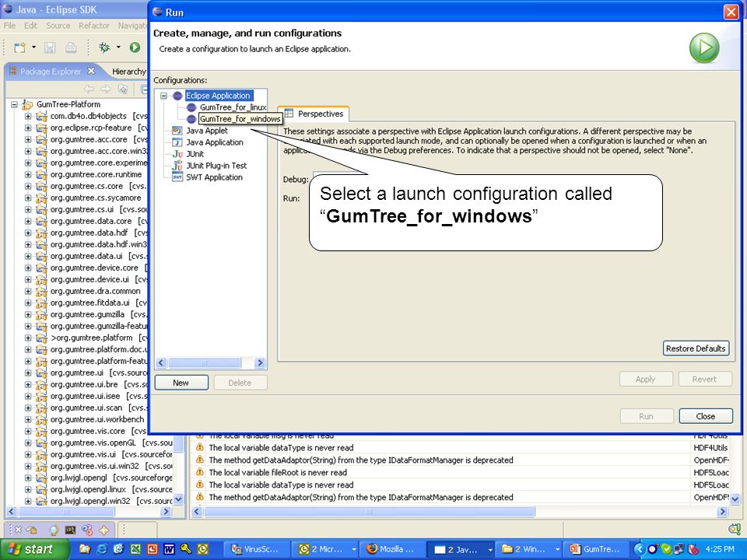Image resolution: width=747 pixels, height=560 pixels.
Task: Click the New wizard icon in Eclipse toolbar
Action: pyautogui.click(x=19, y=47)
